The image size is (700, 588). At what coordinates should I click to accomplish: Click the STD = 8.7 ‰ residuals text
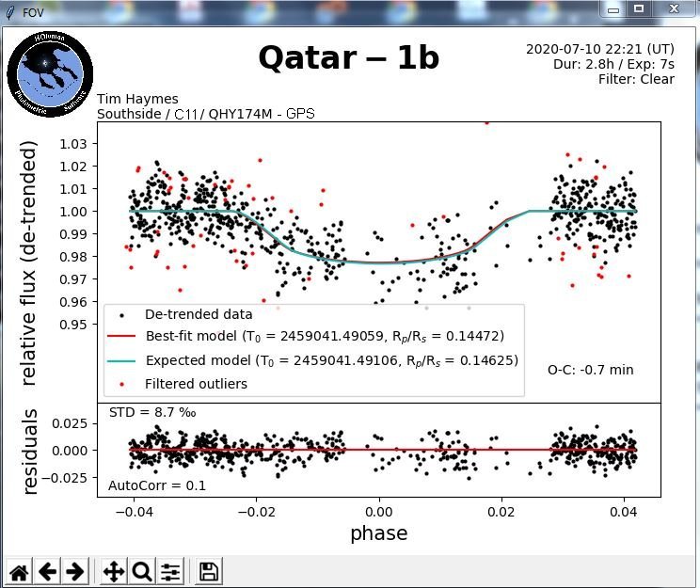(x=152, y=412)
